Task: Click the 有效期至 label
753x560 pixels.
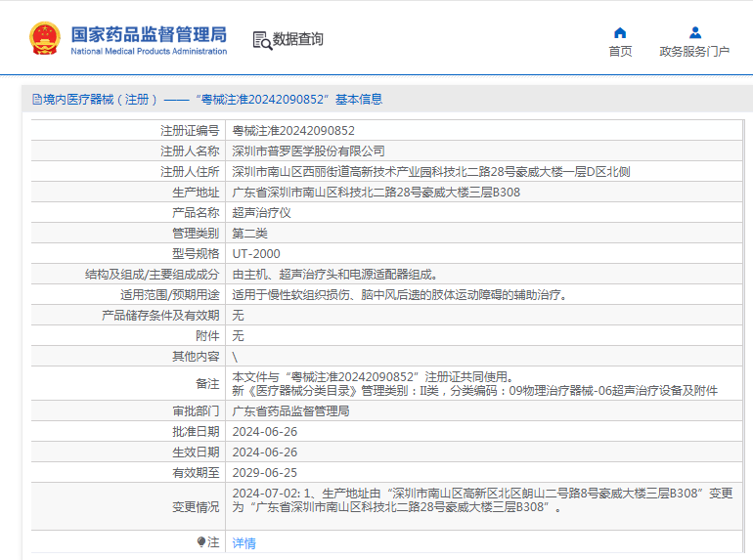Action: coord(196,473)
